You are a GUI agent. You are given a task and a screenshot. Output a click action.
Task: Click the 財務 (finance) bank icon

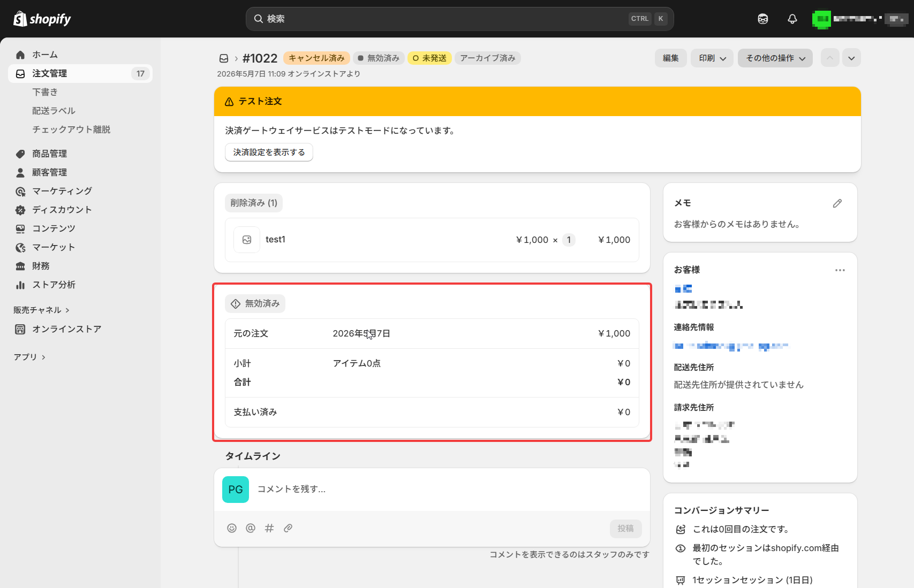coord(20,266)
